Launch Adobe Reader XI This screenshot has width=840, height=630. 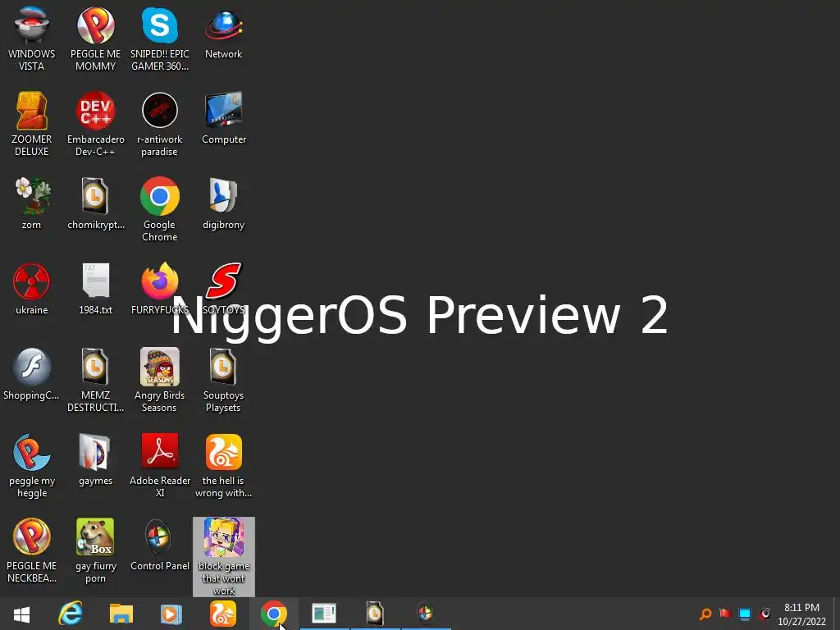(160, 465)
